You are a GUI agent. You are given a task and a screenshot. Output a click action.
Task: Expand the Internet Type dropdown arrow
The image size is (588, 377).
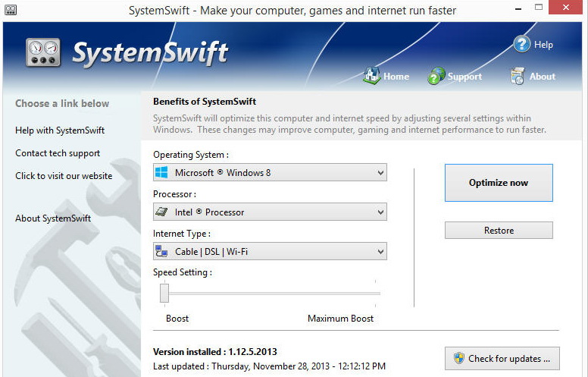pos(380,252)
